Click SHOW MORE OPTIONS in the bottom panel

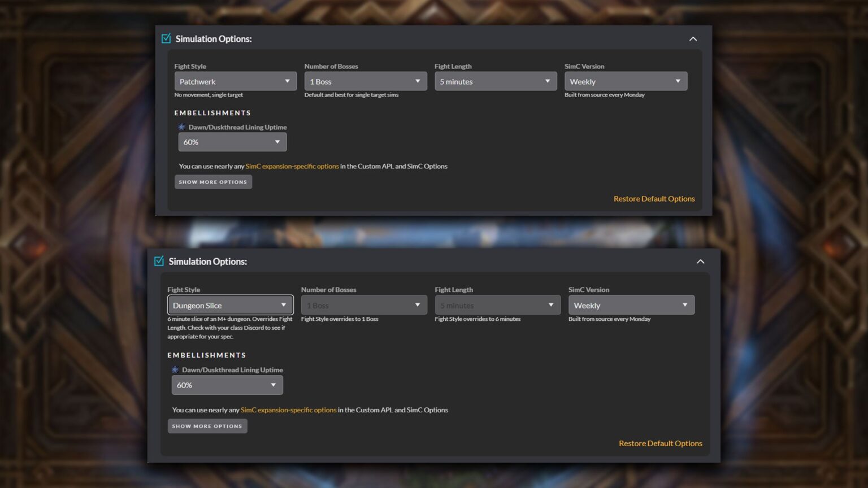pos(207,426)
